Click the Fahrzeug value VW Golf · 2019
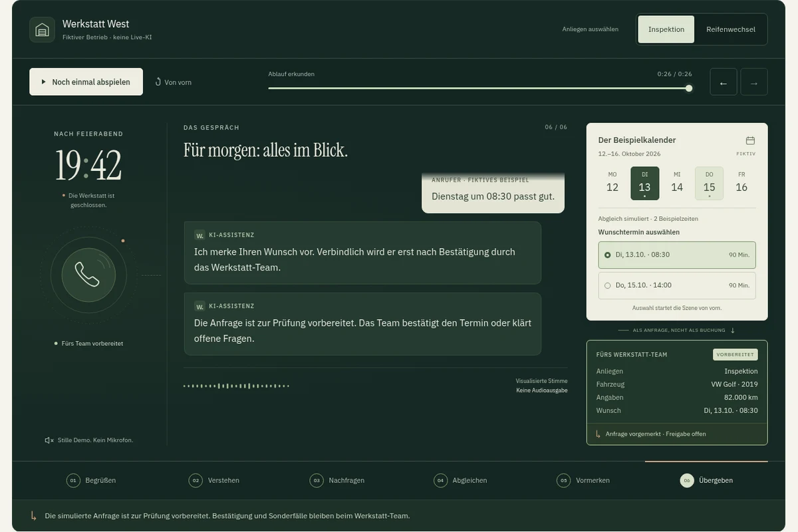The height and width of the screenshot is (532, 798). tap(734, 384)
